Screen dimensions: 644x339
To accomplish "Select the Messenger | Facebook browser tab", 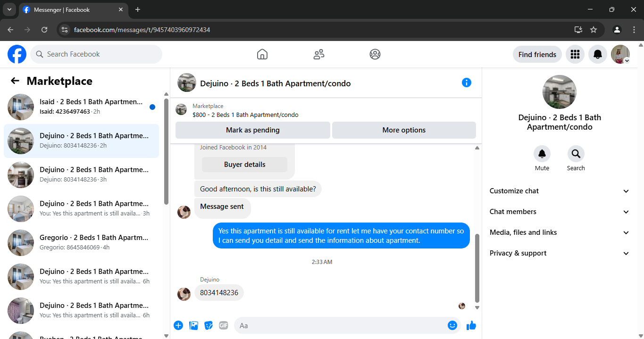I will click(x=73, y=9).
